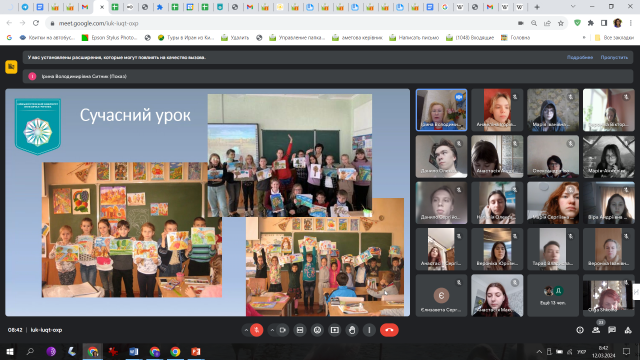
Task: Open the 'Головна' bookmark in bookmarks bar
Action: pos(516,38)
